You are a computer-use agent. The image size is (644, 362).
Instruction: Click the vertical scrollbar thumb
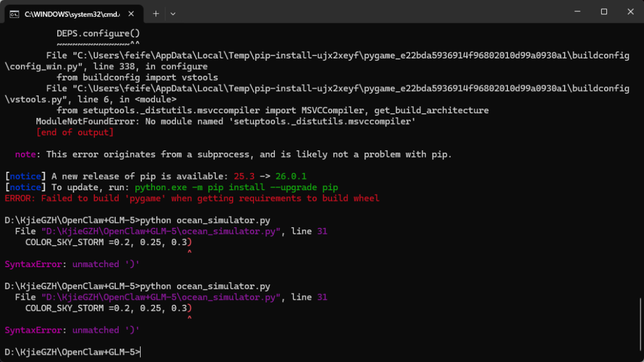tap(640, 324)
